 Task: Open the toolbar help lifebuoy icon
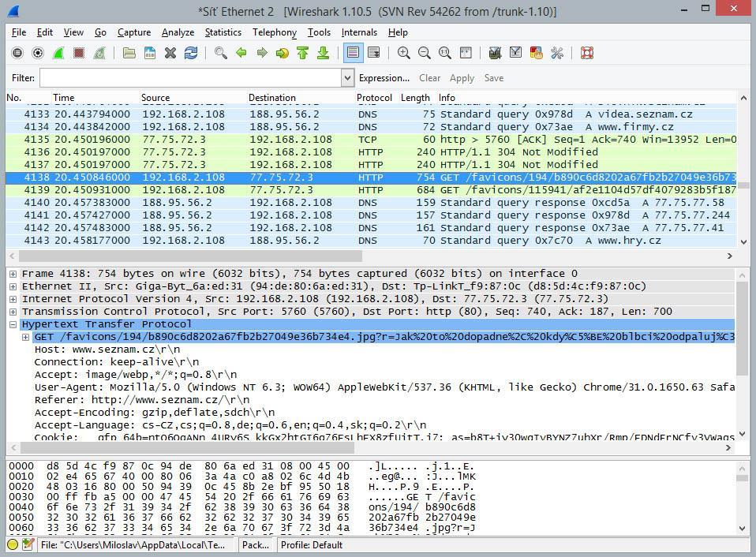(587, 53)
